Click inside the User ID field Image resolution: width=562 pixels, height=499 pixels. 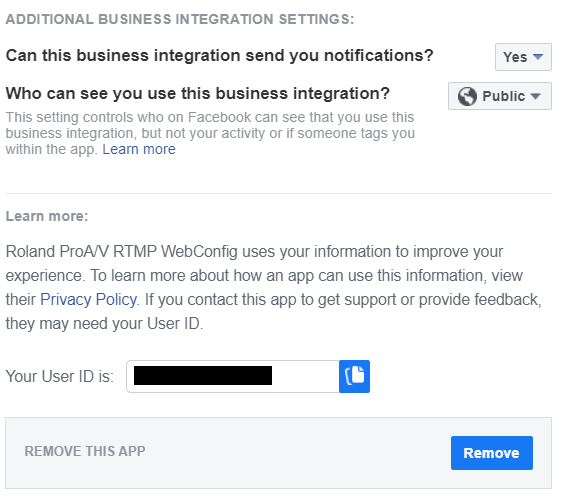233,376
